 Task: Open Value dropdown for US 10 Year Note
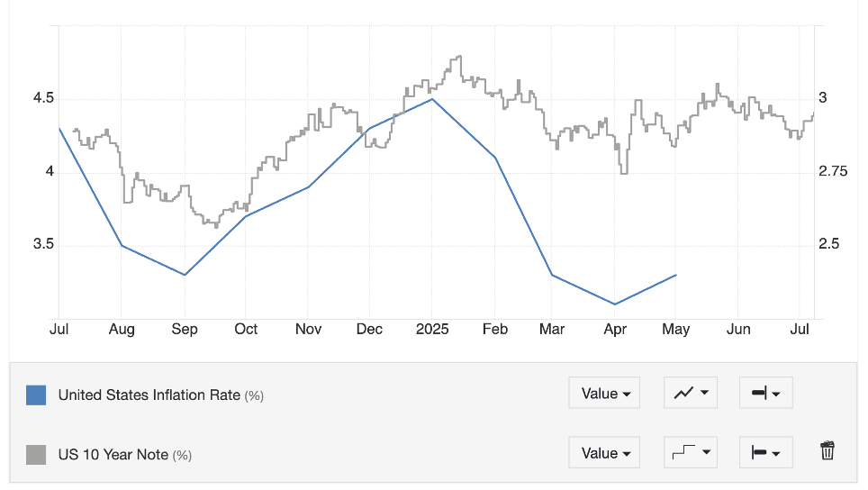(x=604, y=453)
